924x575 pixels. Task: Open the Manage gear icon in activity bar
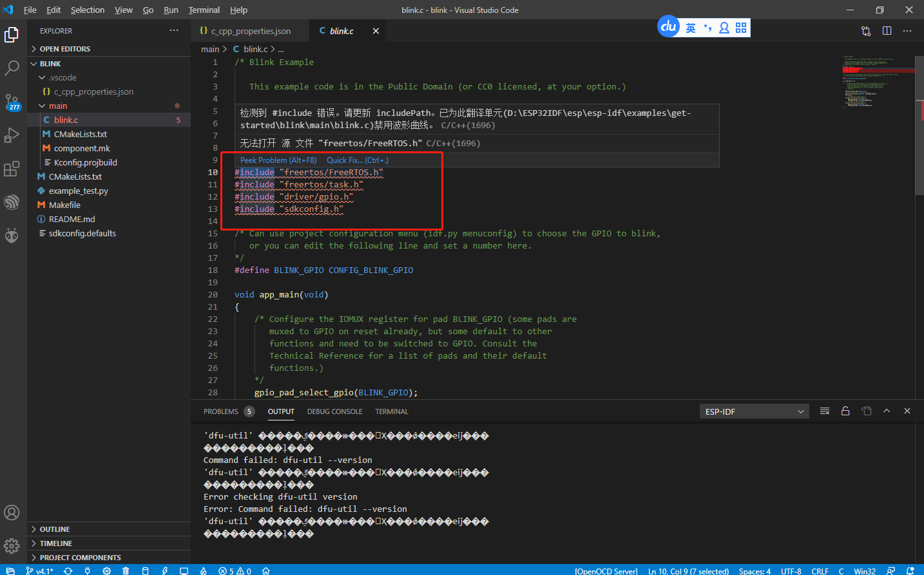coord(12,546)
